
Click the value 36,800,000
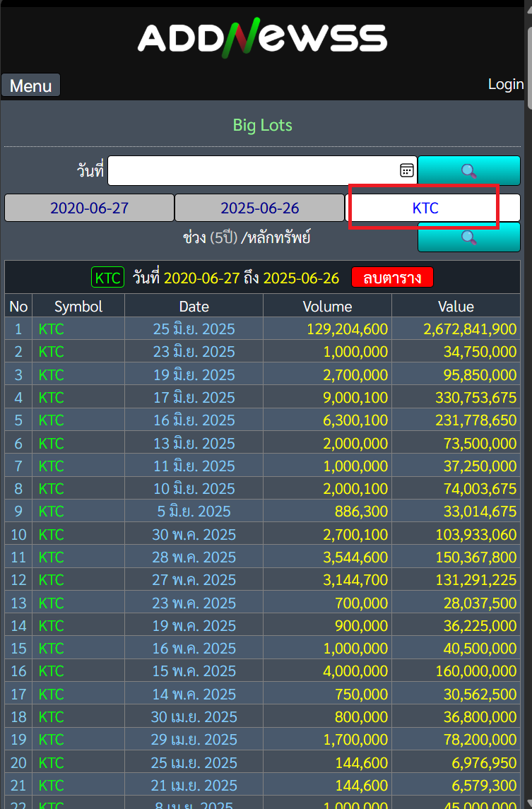click(480, 716)
